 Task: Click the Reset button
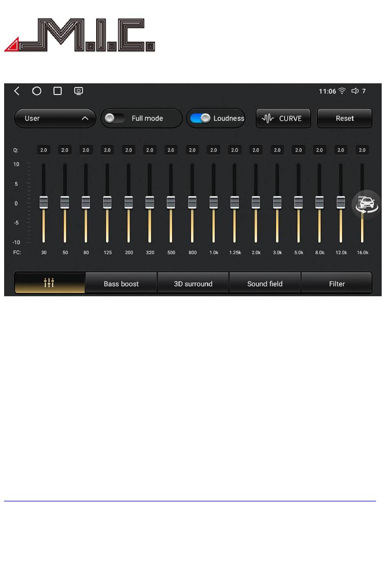345,118
